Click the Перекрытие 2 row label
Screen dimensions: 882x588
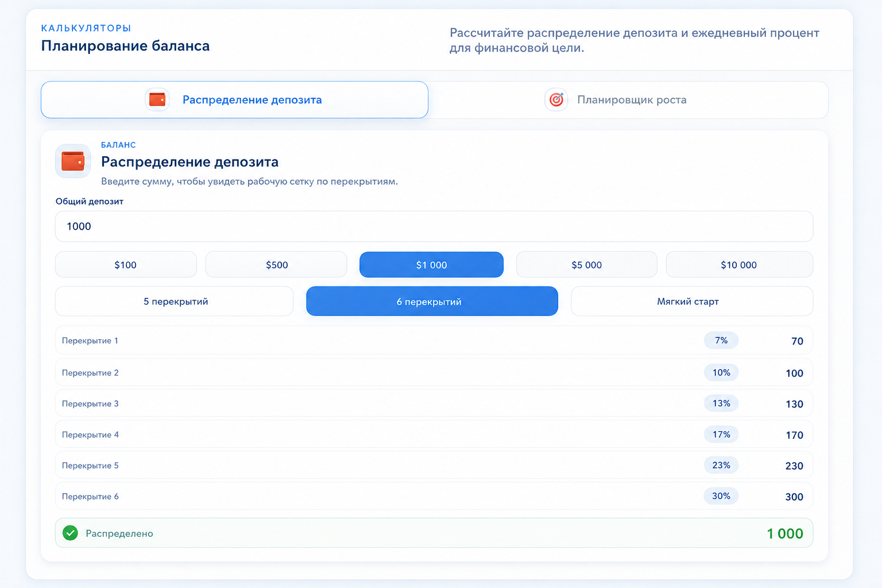[90, 373]
